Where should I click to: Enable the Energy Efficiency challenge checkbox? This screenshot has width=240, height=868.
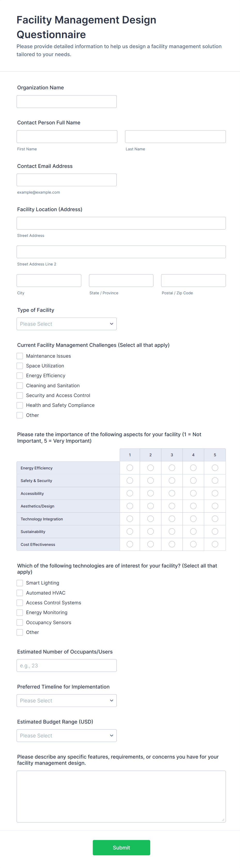(x=20, y=376)
